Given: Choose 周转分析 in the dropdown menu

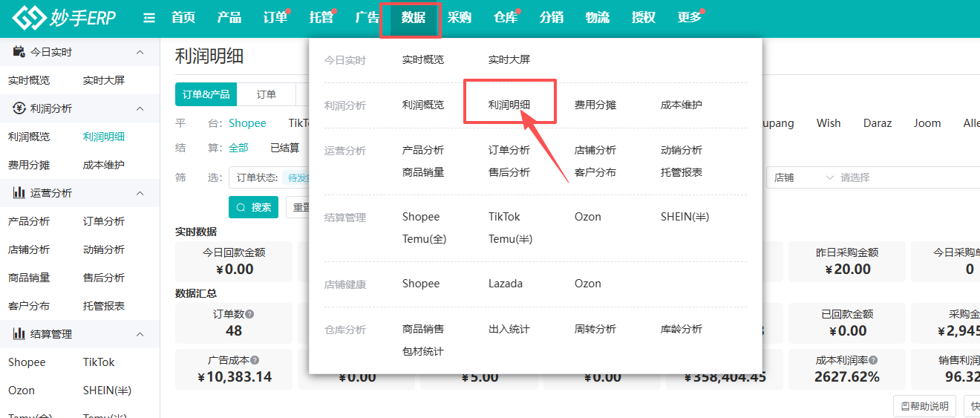Looking at the screenshot, I should 595,329.
